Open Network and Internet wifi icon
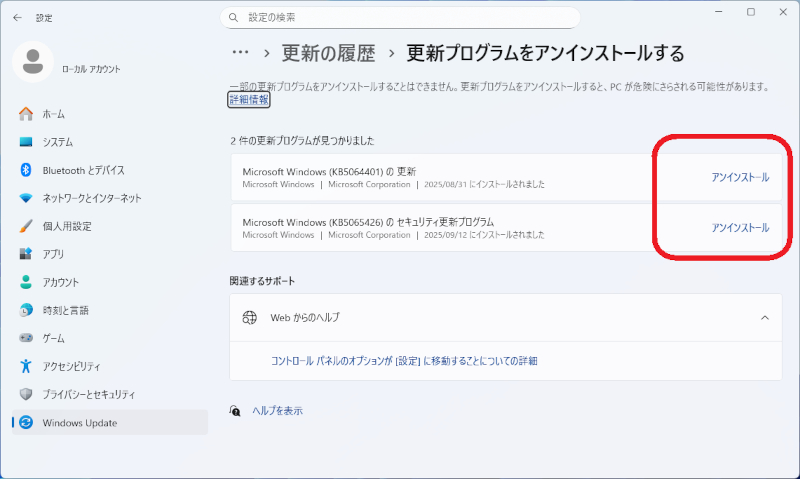Screen dimensions: 800x479 pyautogui.click(x=26, y=198)
